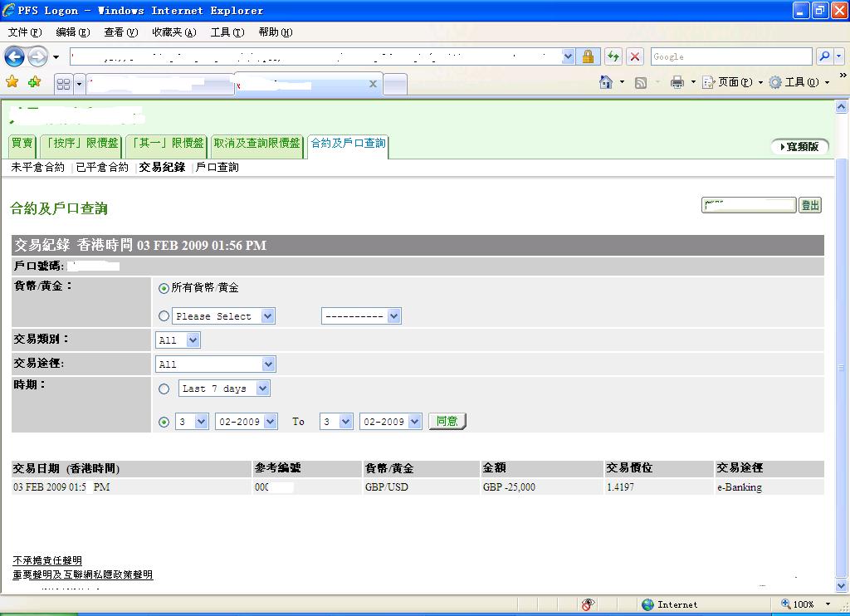Open the Quick Tabs grid icon

click(63, 84)
